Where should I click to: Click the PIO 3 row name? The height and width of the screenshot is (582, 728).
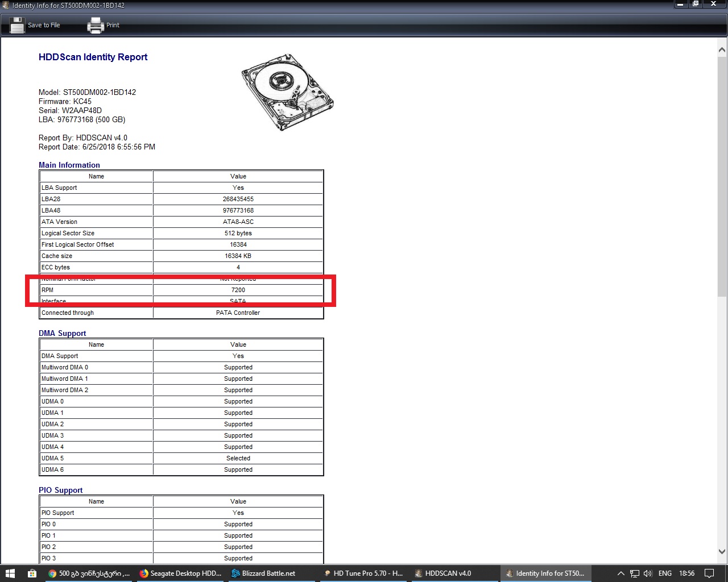[48, 558]
